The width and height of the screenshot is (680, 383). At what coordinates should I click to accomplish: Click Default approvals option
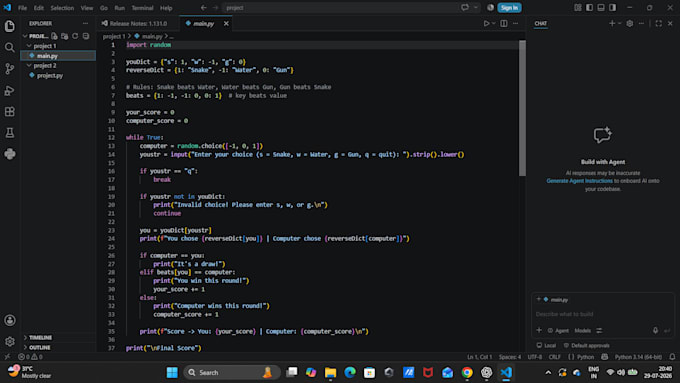[586, 346]
